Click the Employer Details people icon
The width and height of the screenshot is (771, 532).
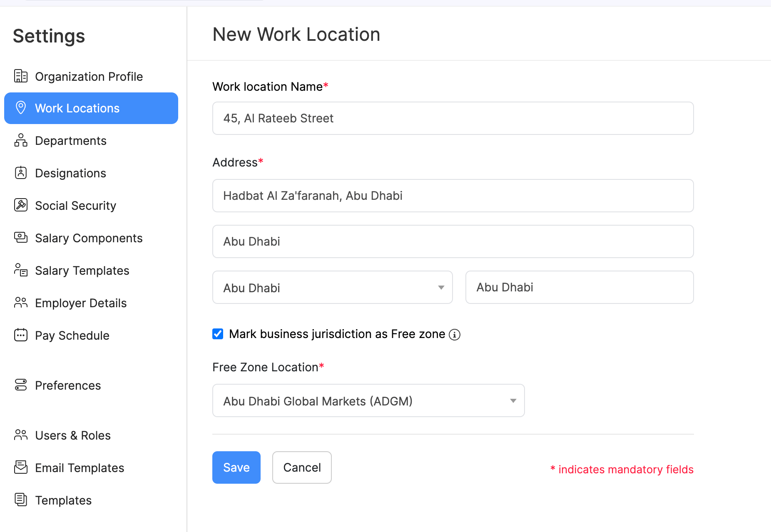[21, 303]
